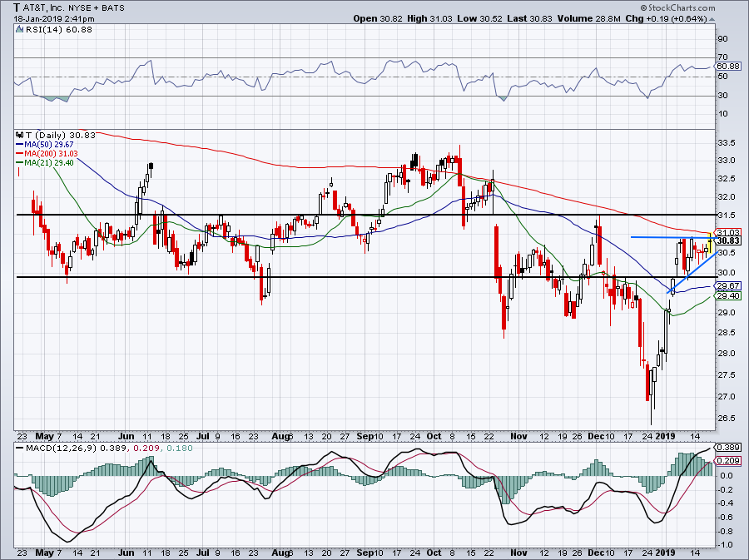
Task: Click the blue MA(50) legend line swatch
Action: (20, 145)
